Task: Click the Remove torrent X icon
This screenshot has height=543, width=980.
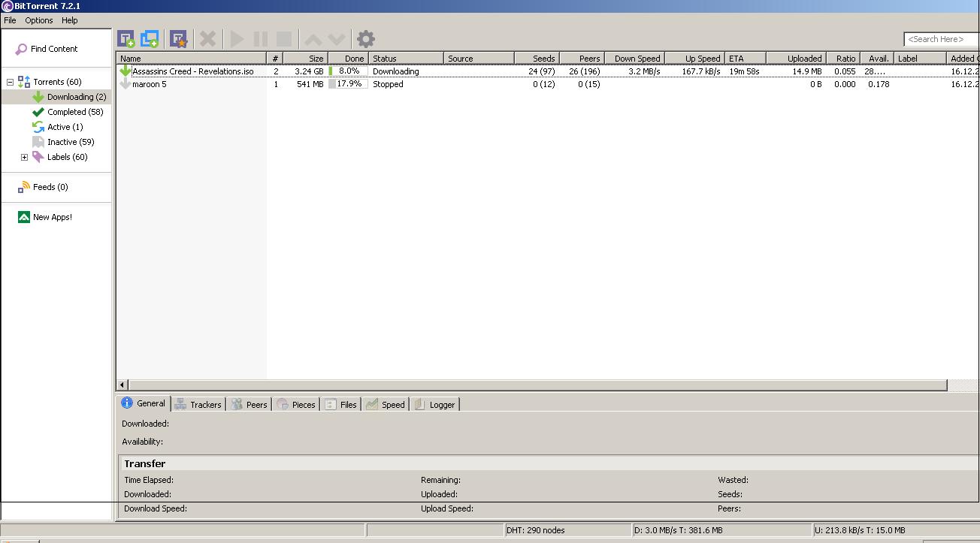Action: pos(208,39)
